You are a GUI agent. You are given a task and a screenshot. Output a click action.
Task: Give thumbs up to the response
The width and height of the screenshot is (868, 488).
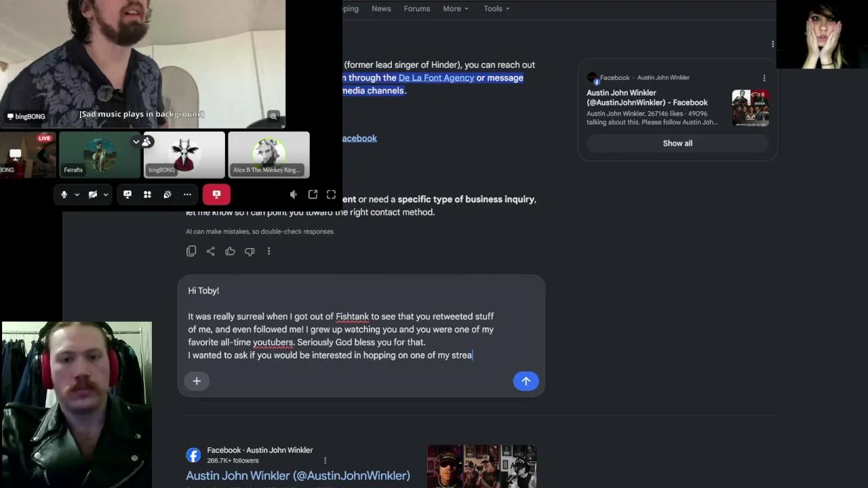(231, 251)
